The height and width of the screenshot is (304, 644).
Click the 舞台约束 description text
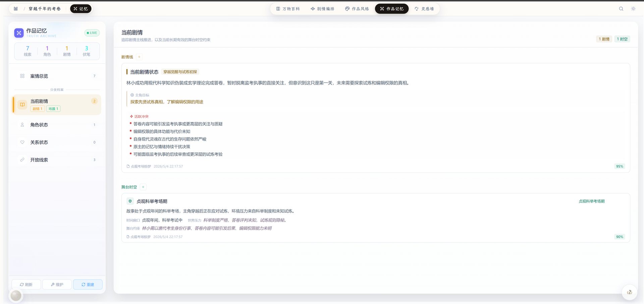pyautogui.click(x=207, y=229)
